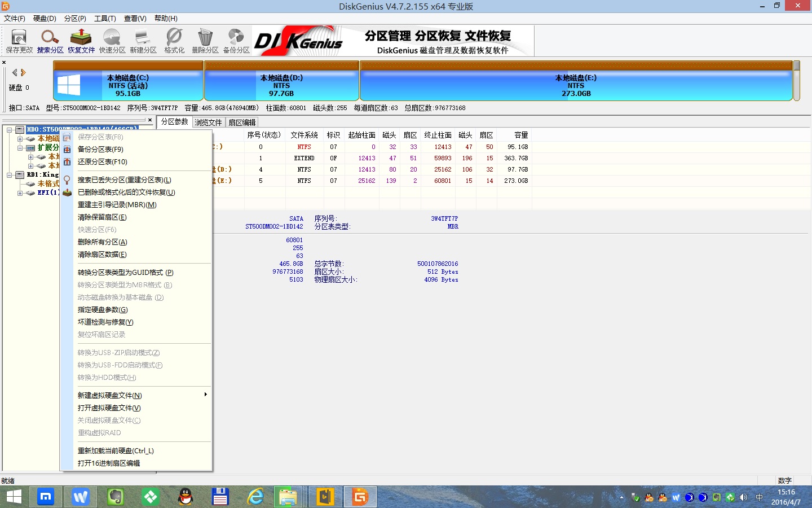Close the disk map bar with X

coord(4,63)
